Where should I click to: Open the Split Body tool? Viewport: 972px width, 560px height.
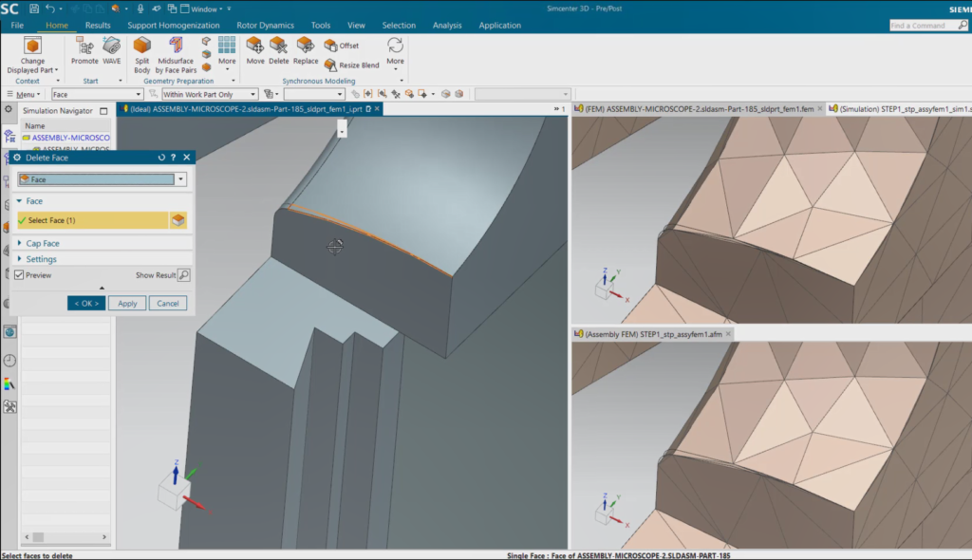141,52
